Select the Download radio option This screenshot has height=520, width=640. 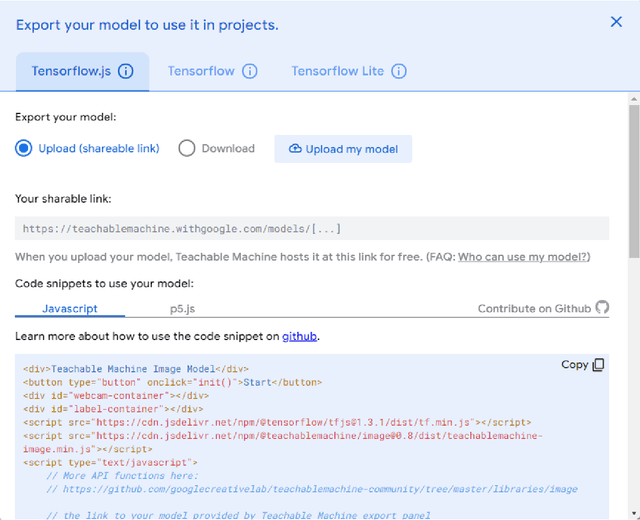[187, 148]
